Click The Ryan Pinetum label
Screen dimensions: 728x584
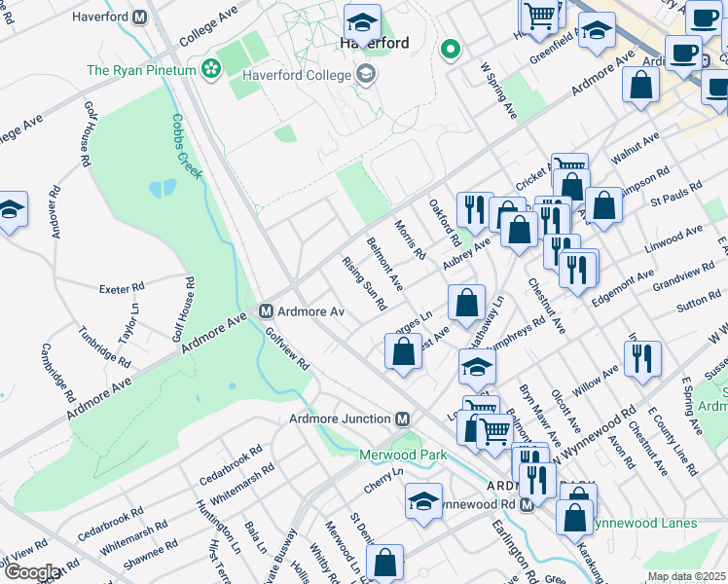141,70
